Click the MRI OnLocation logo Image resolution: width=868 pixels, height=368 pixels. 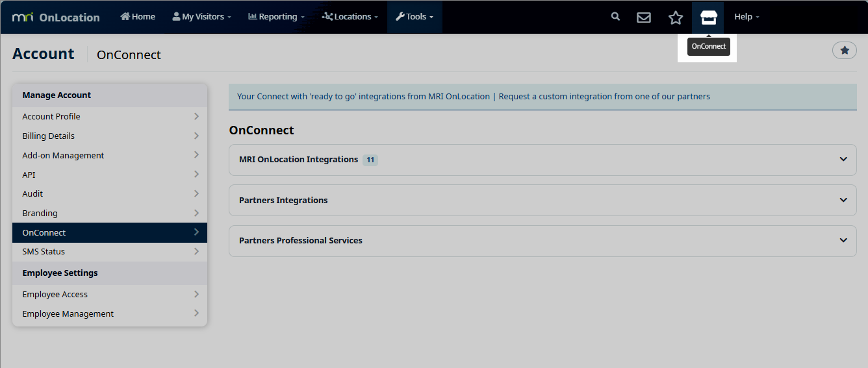tap(56, 18)
